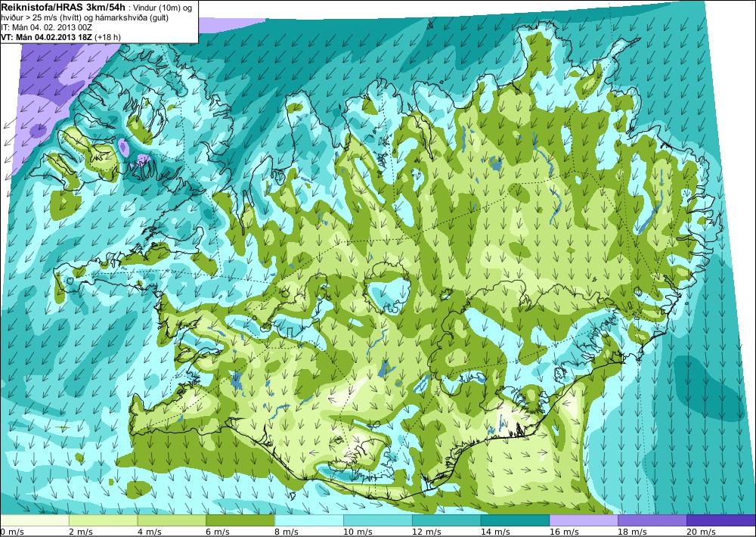The image size is (756, 537).
Task: Click the dark teal 14–16 m/s legend swatch
Action: coord(515,520)
